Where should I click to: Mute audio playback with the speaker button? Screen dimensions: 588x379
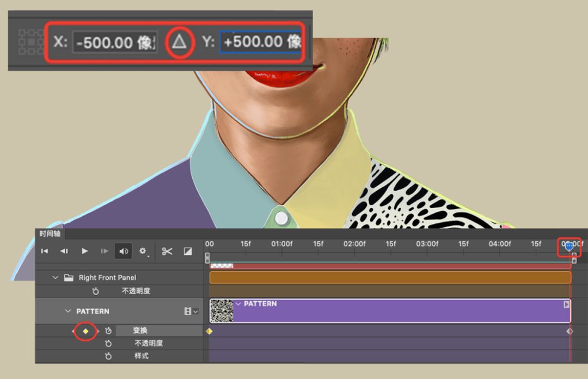(x=124, y=251)
